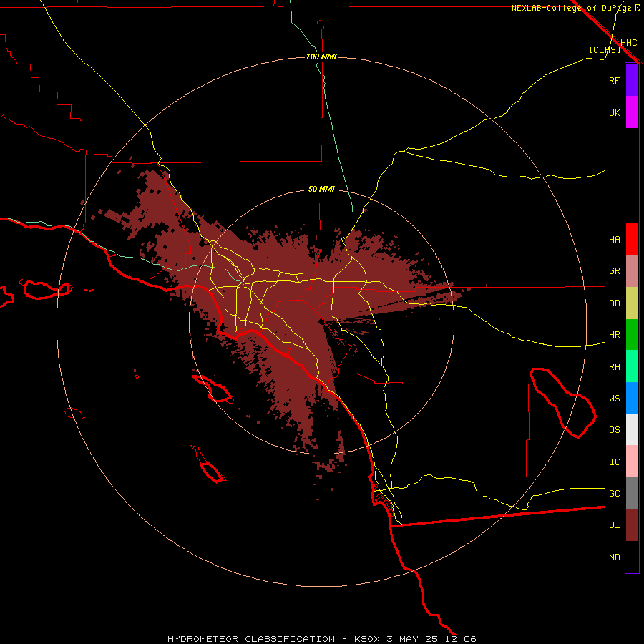Click the GR legend label

[614, 271]
